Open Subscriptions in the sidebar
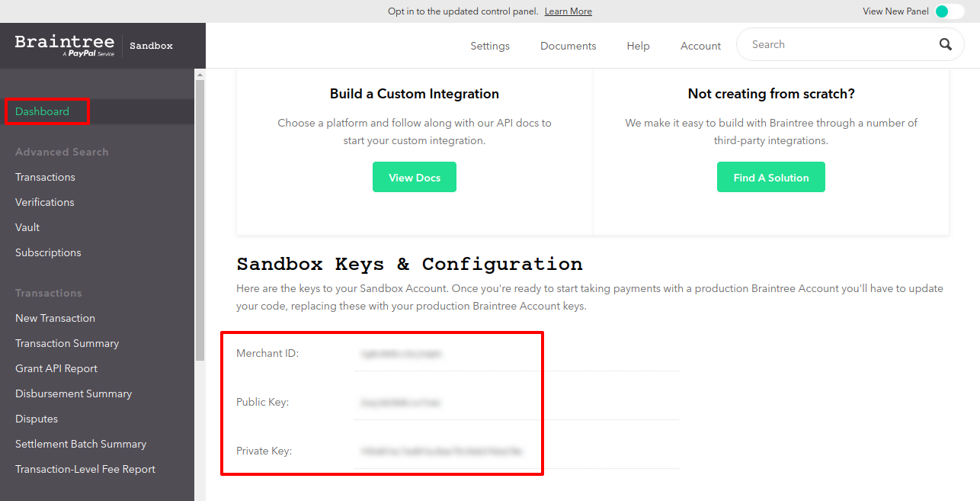 coord(48,252)
